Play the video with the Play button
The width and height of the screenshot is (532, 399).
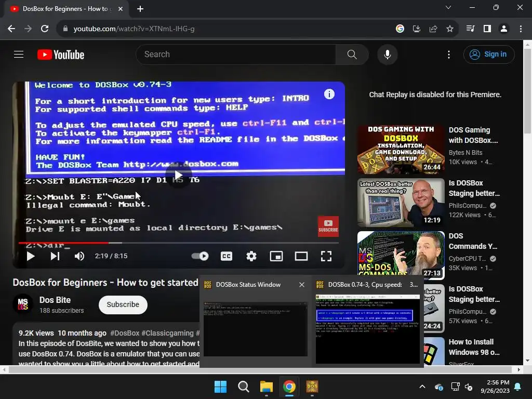pyautogui.click(x=31, y=256)
